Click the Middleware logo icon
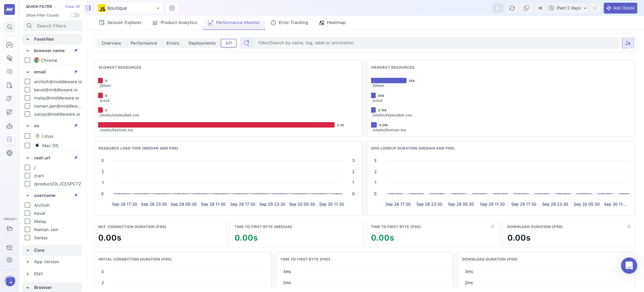The image size is (644, 292). tap(9, 9)
